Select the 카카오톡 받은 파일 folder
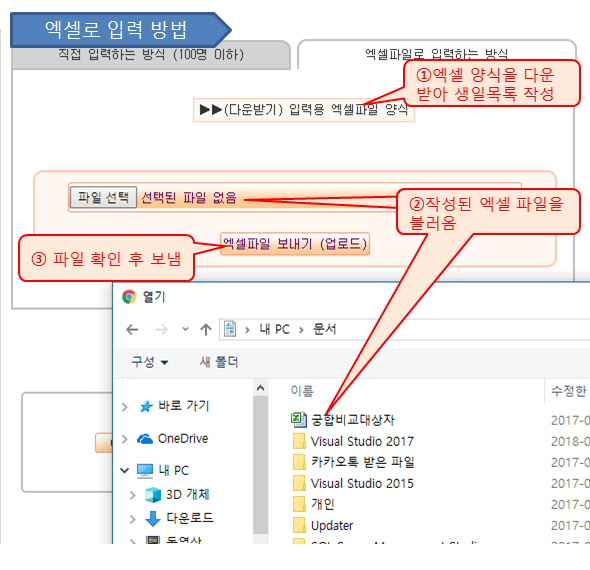 tap(362, 462)
